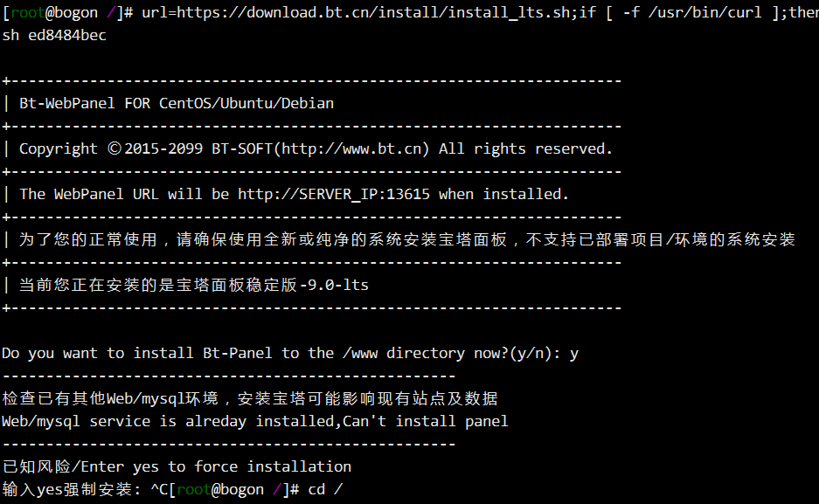The height and width of the screenshot is (504, 819).
Task: Click the http://SERVER_IP:13615 panel URL
Action: 334,194
